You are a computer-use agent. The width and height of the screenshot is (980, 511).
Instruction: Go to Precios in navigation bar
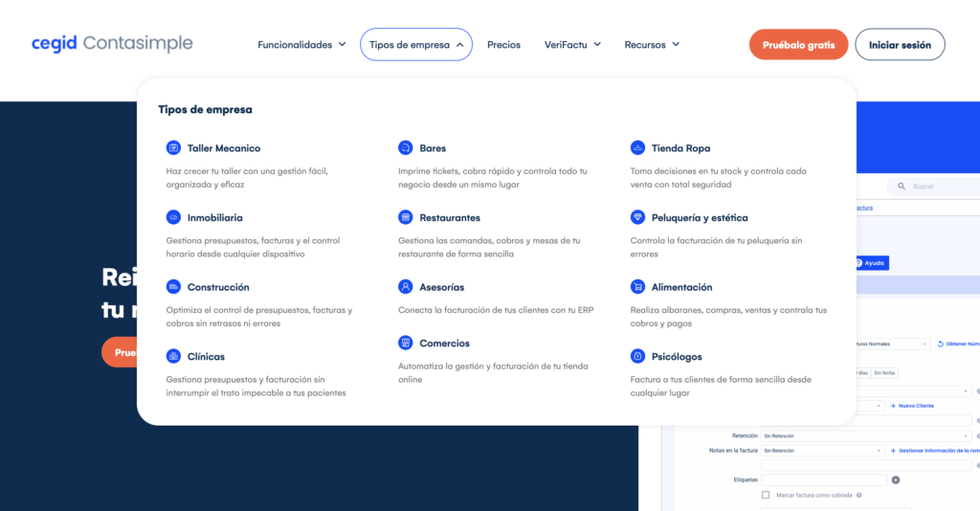click(503, 45)
